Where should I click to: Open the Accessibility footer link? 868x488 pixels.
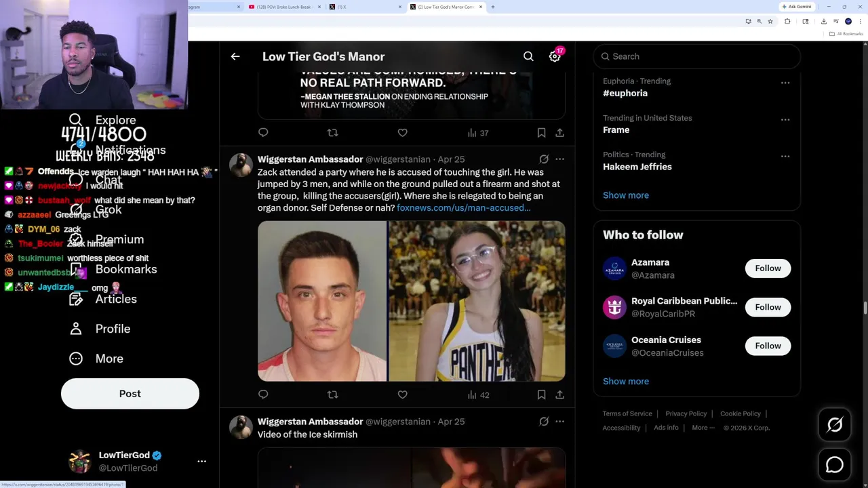coord(621,428)
